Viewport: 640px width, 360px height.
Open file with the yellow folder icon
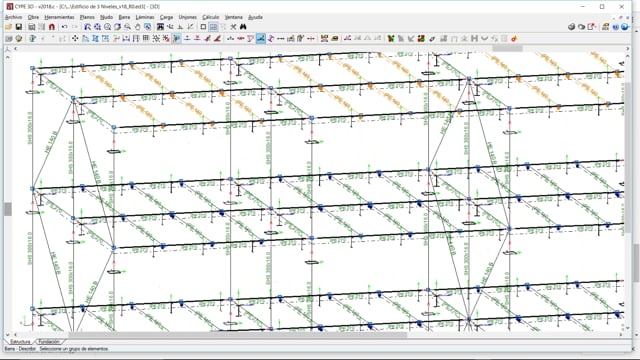click(8, 27)
